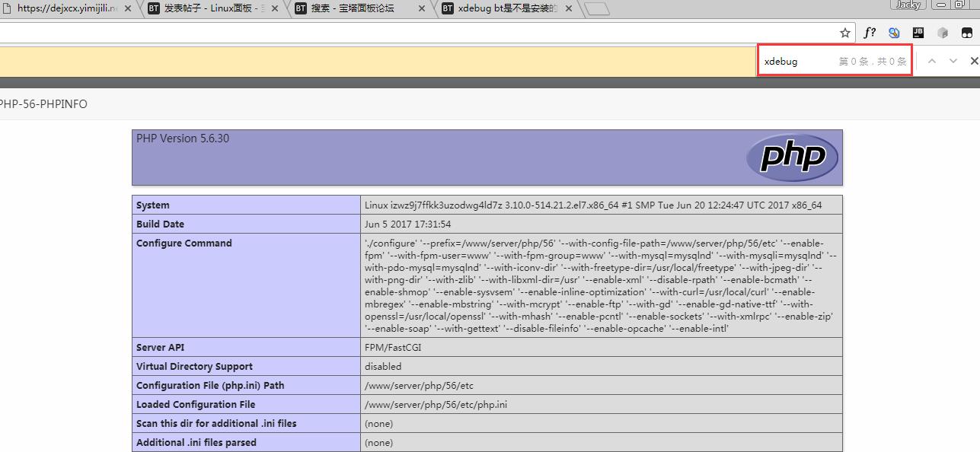Close the find-in-page bar
The image size is (980, 452).
[974, 61]
